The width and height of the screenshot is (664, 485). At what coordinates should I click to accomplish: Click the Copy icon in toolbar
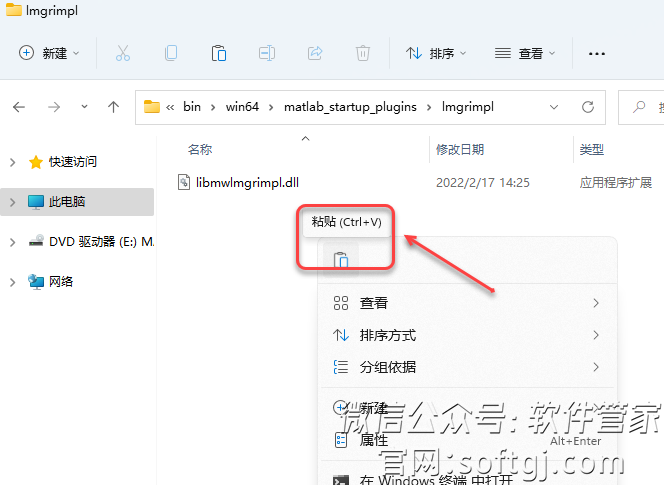coord(171,53)
